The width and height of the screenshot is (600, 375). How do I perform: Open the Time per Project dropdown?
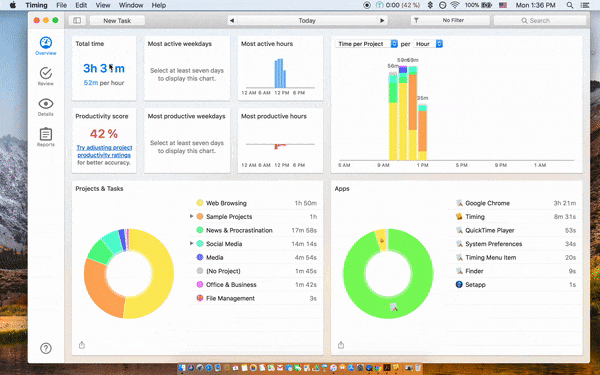367,44
